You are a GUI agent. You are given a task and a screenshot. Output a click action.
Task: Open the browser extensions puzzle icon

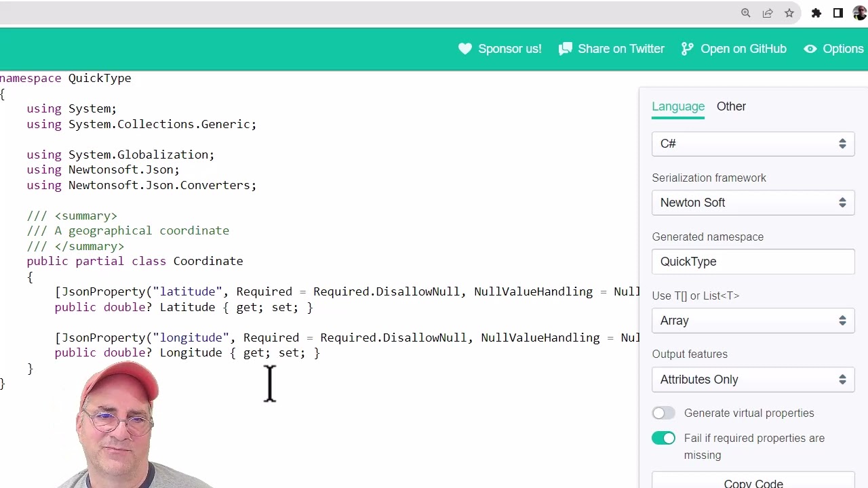(x=816, y=13)
